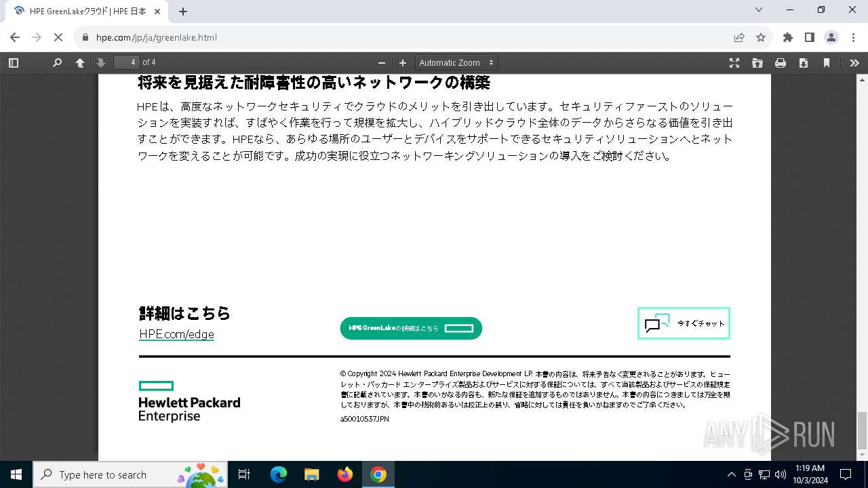Open the Chrome tab search dropdown
Image resolution: width=868 pixels, height=488 pixels.
tap(759, 9)
